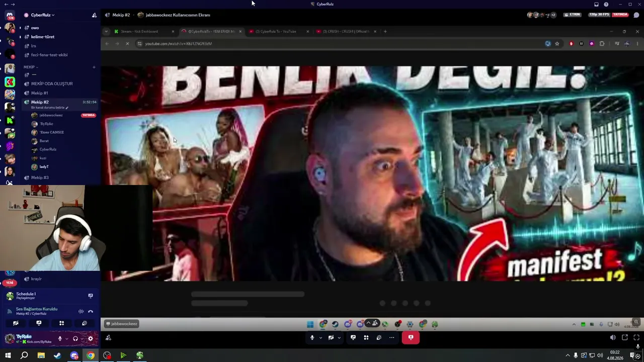Show the +2 call participants avatars

tap(553, 15)
